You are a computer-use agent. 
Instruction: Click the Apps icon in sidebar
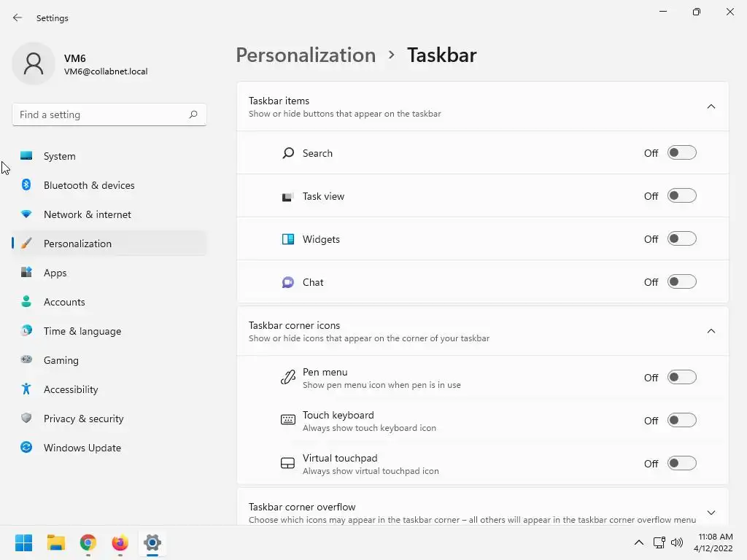pyautogui.click(x=26, y=273)
